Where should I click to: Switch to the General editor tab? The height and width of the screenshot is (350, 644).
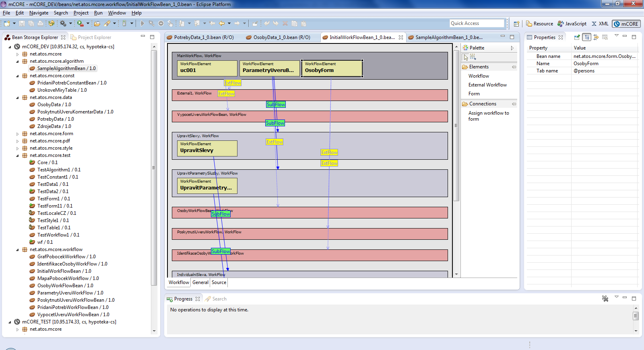[x=200, y=282]
